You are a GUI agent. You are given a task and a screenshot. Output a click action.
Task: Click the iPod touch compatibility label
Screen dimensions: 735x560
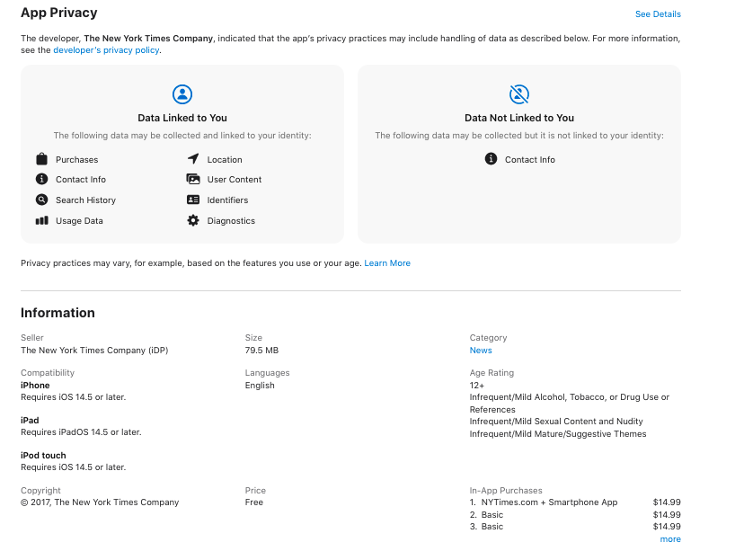43,456
